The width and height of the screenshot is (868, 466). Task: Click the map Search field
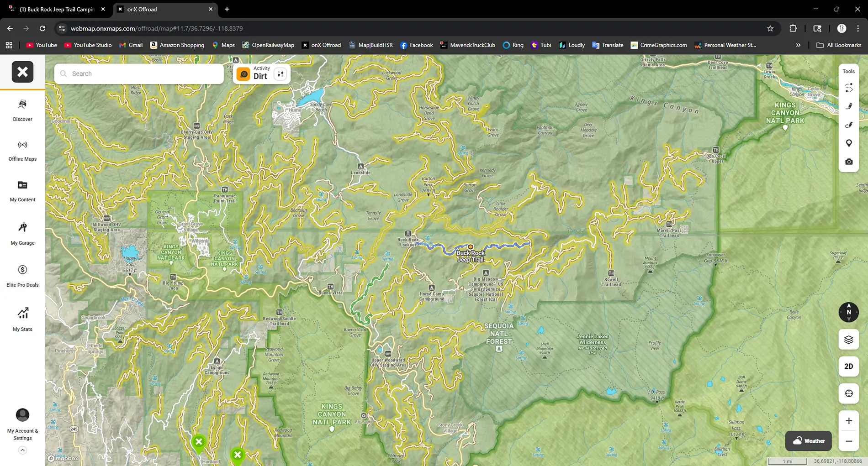click(139, 73)
